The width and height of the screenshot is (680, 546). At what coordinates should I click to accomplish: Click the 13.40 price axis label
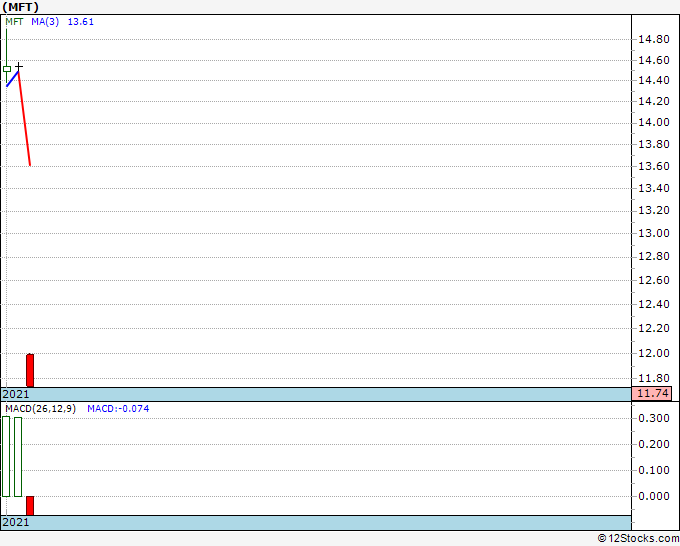(654, 189)
